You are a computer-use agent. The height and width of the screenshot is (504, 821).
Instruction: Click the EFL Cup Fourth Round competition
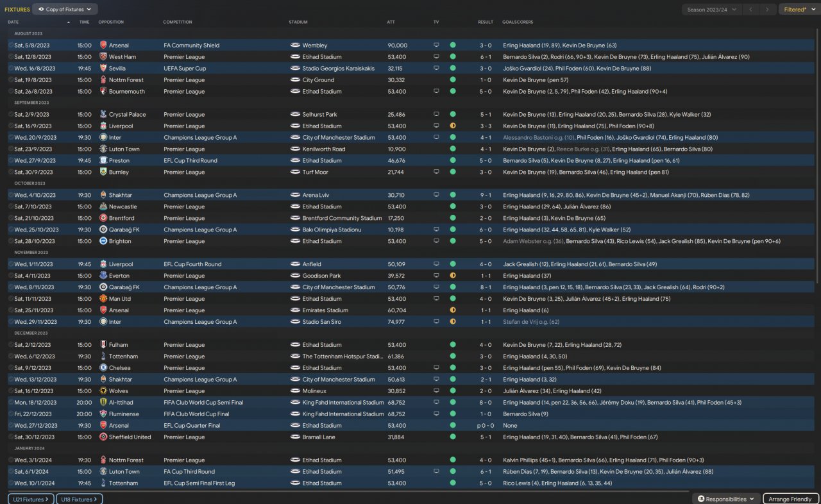[x=192, y=264]
